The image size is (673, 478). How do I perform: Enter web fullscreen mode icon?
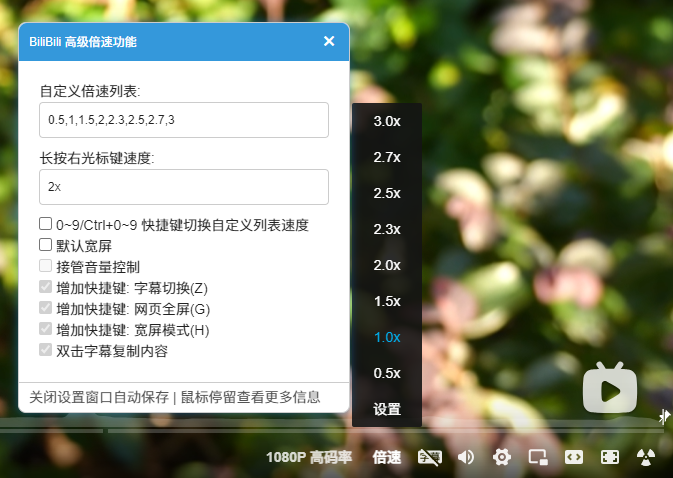(610, 457)
